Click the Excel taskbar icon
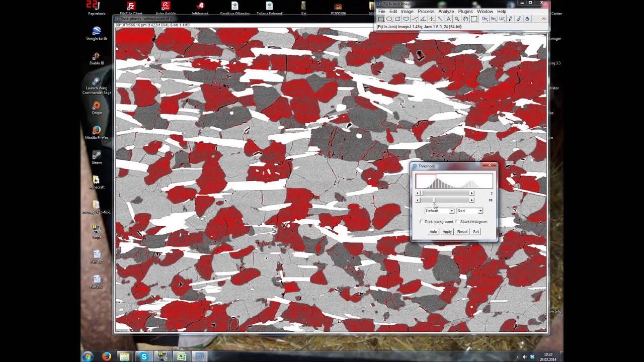Screen dimensions: 644x362 click(x=182, y=356)
